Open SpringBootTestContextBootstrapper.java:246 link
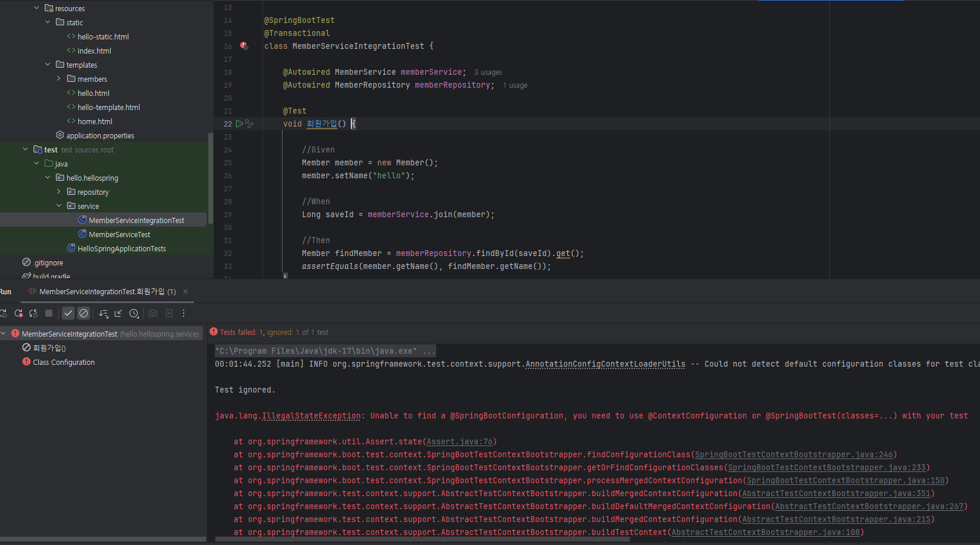The width and height of the screenshot is (980, 545). (x=794, y=454)
